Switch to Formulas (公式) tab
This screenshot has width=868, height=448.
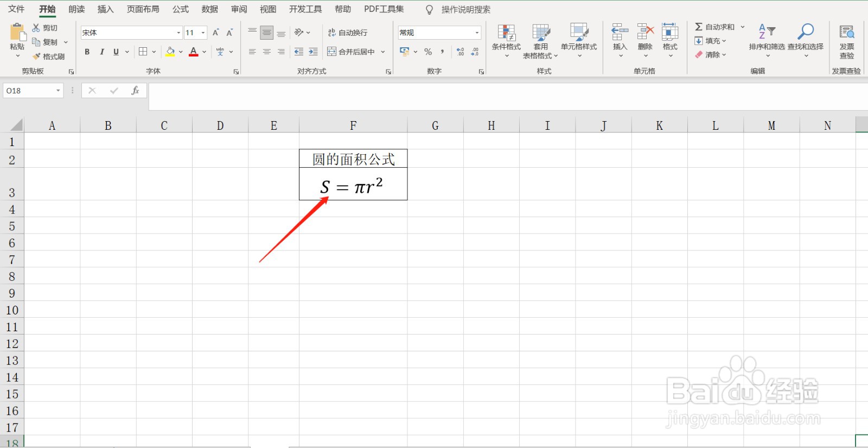click(181, 9)
